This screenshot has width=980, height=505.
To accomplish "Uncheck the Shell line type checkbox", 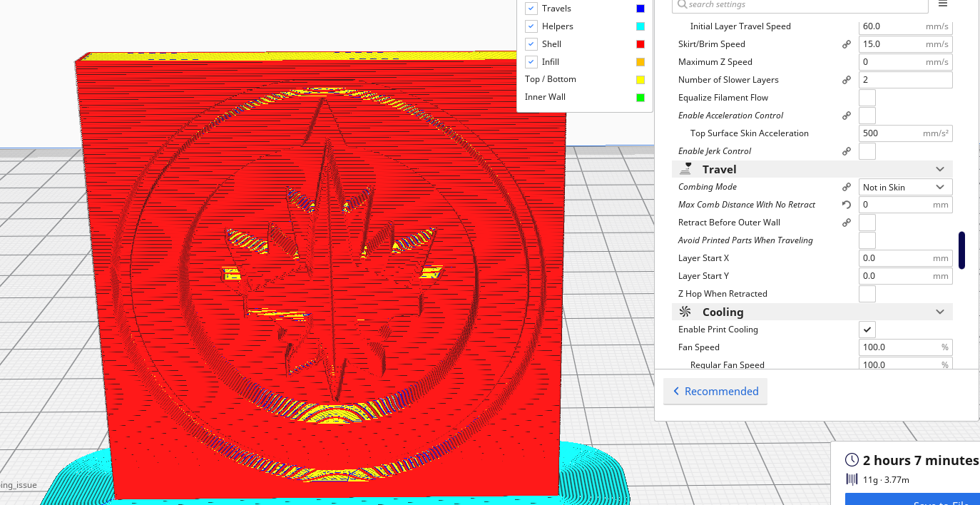I will pos(531,44).
